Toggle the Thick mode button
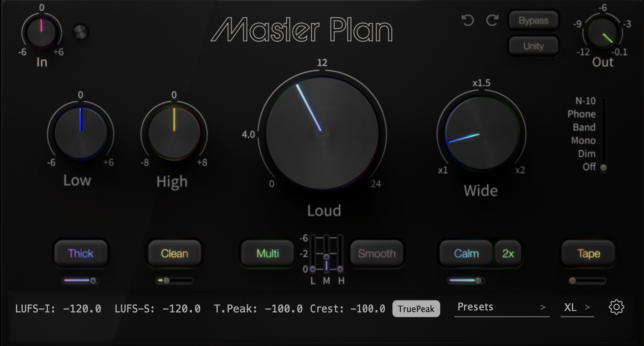The image size is (644, 346). click(81, 254)
